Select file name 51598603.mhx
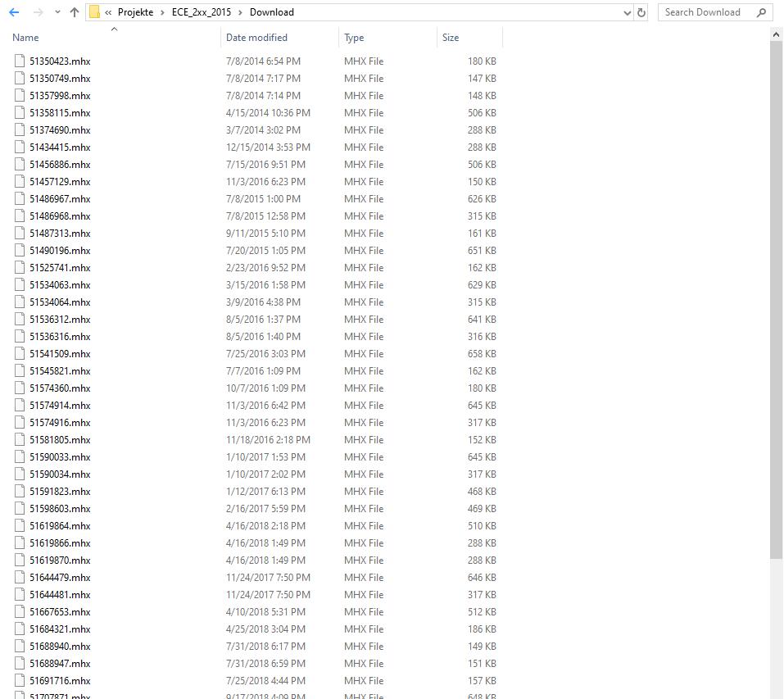784x699 pixels. 60,509
